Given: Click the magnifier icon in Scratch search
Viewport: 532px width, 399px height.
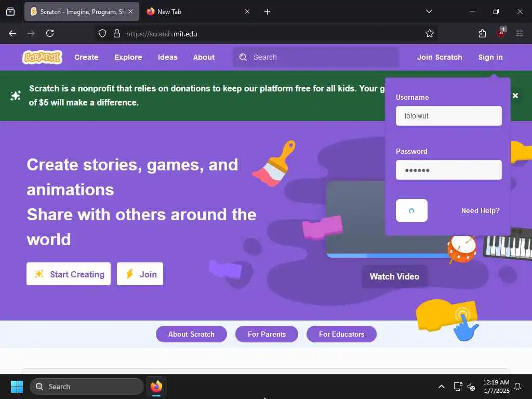Looking at the screenshot, I should tap(243, 57).
